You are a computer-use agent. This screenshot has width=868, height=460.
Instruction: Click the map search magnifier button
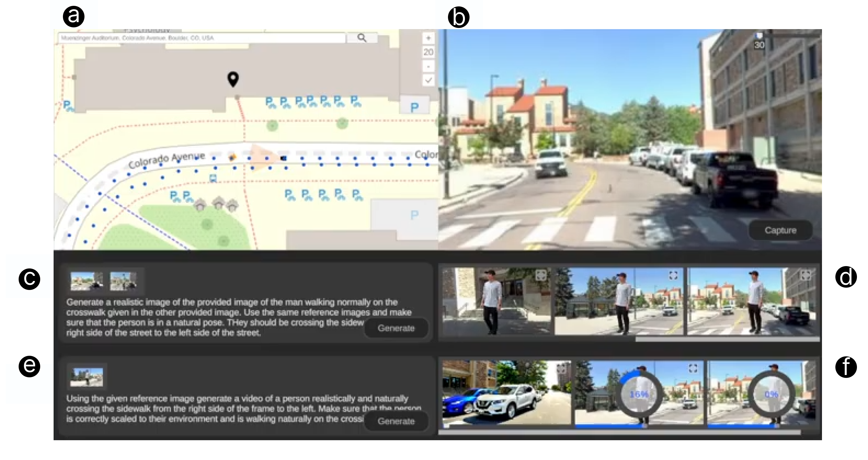(x=361, y=37)
